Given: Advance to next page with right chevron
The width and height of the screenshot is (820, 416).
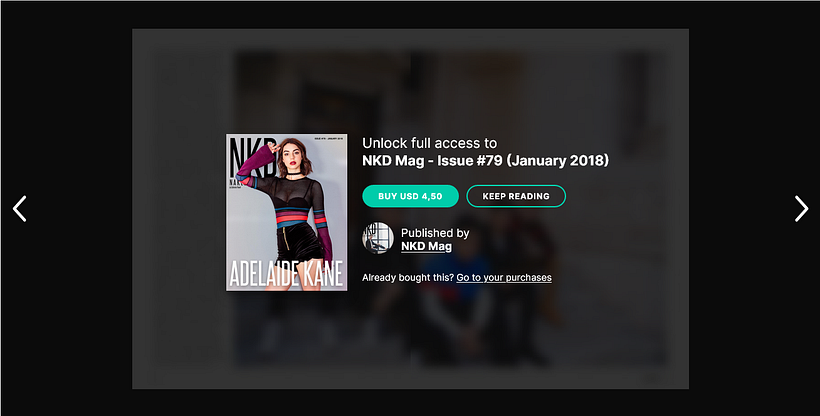Looking at the screenshot, I should [801, 209].
